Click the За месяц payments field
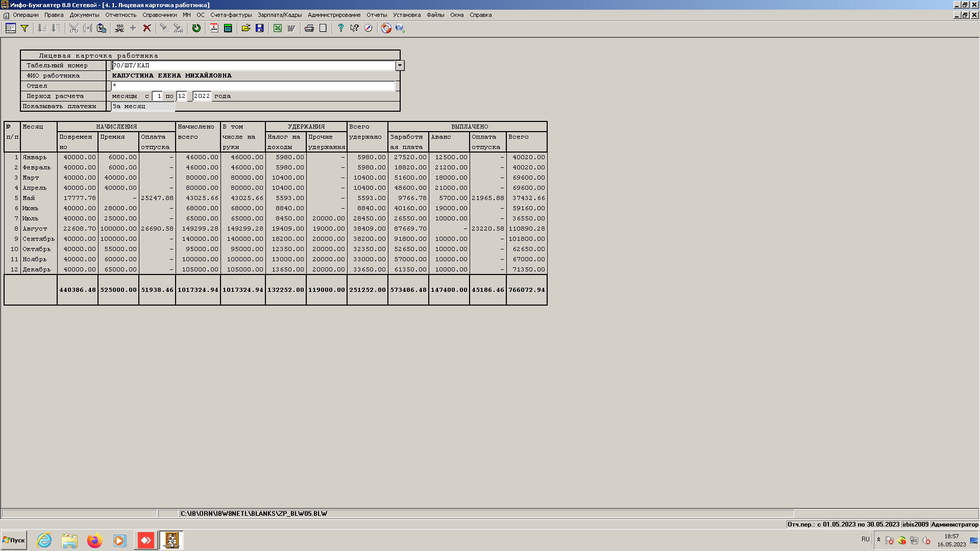The image size is (980, 551). point(143,106)
